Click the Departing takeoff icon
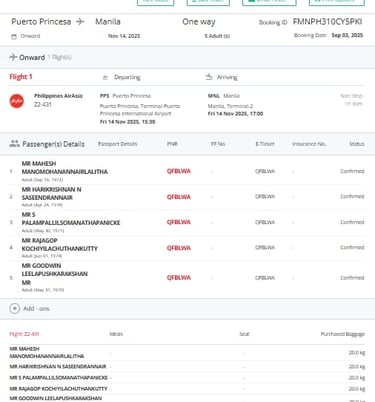The image size is (375, 402). tap(105, 77)
